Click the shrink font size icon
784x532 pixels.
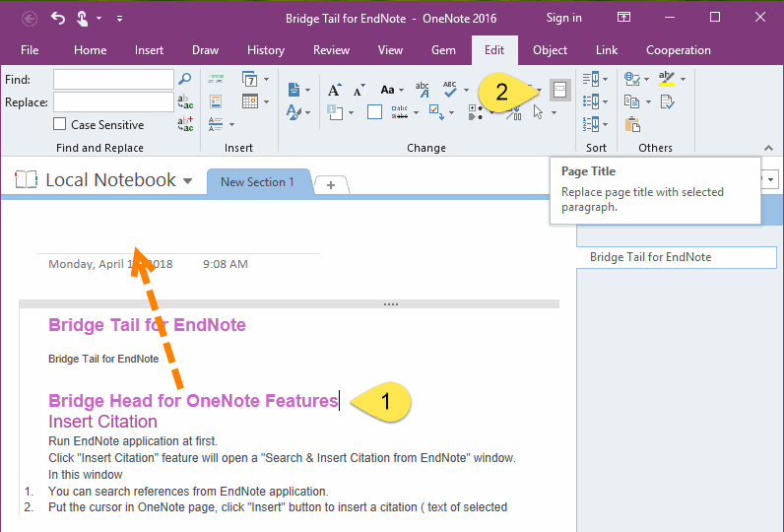tap(359, 90)
